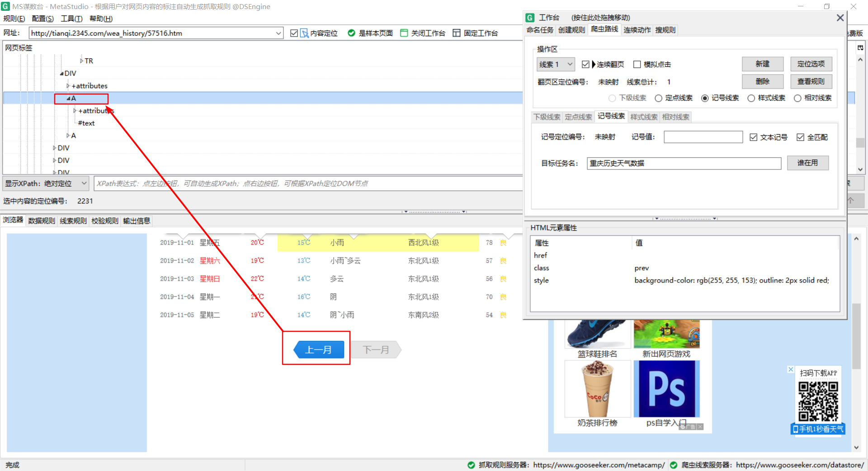Screen dimensions: 868x471
Task: Collapse the highlighted A tree node
Action: 69,98
